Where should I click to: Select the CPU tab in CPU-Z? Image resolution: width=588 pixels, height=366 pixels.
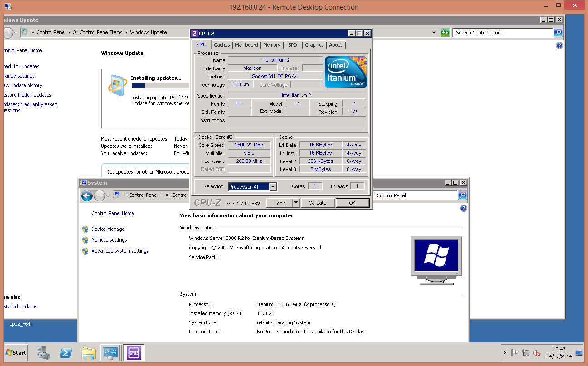(202, 44)
